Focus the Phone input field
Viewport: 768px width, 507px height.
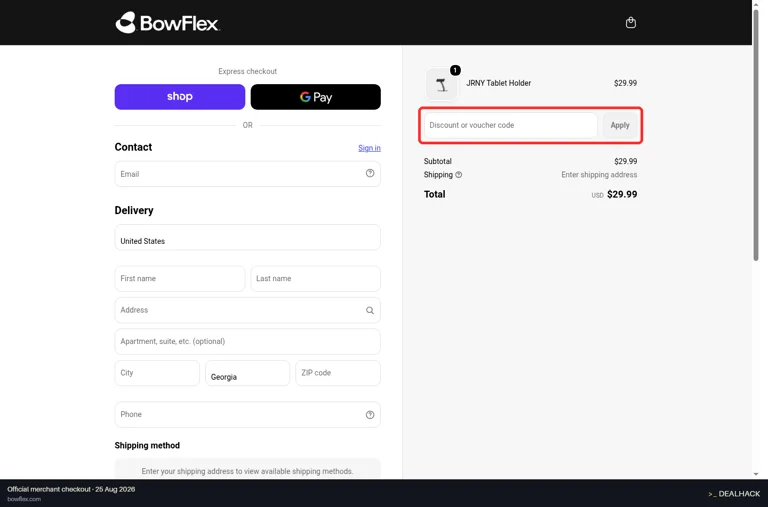coord(247,414)
